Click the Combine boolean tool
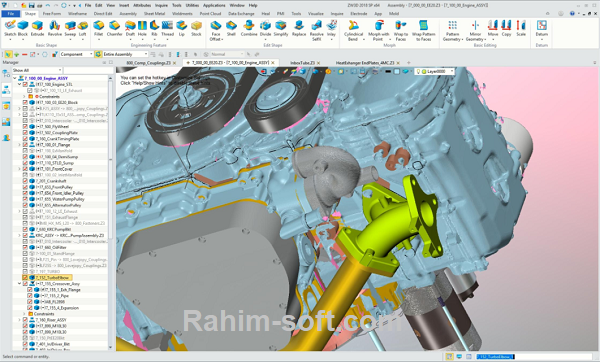Image resolution: width=600 pixels, height=362 pixels. [249, 28]
